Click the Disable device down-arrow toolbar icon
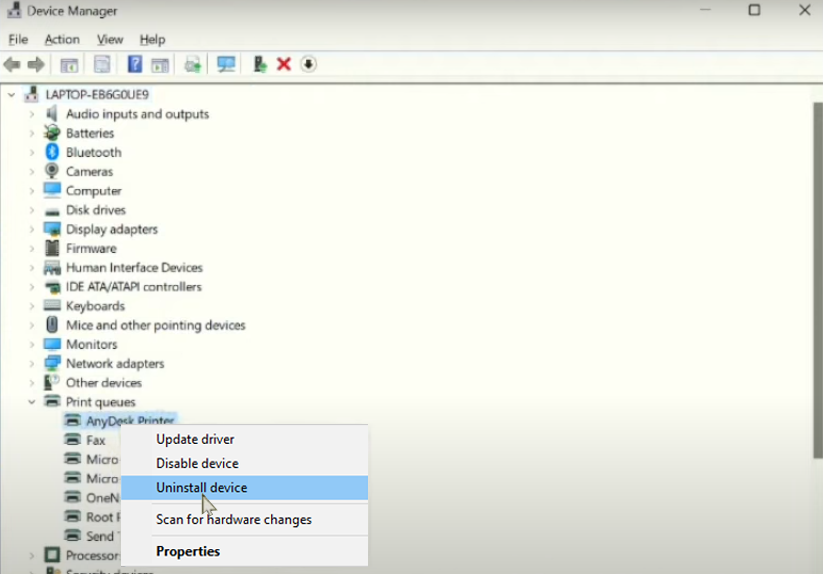 [309, 64]
